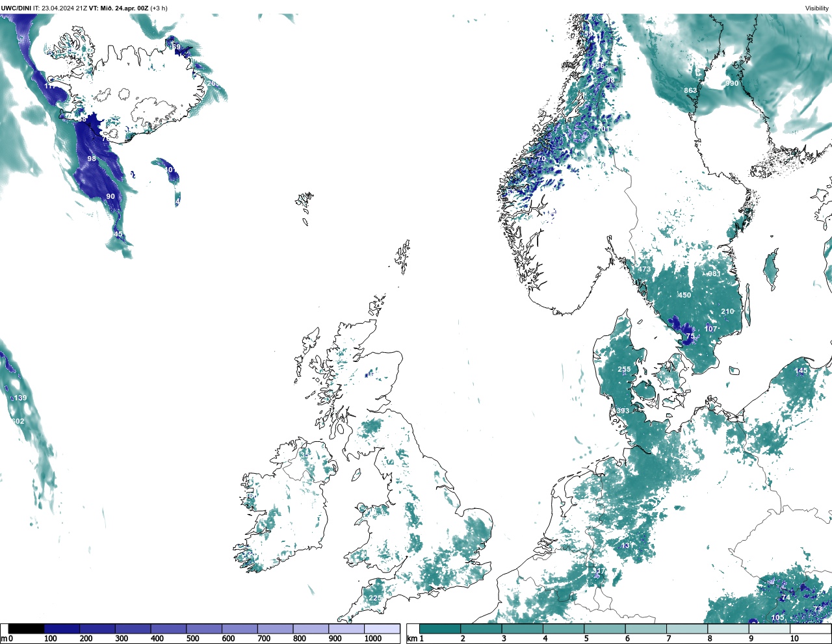This screenshot has height=644, width=832.
Task: Click the '225' value over southwest England
Action: [x=376, y=598]
